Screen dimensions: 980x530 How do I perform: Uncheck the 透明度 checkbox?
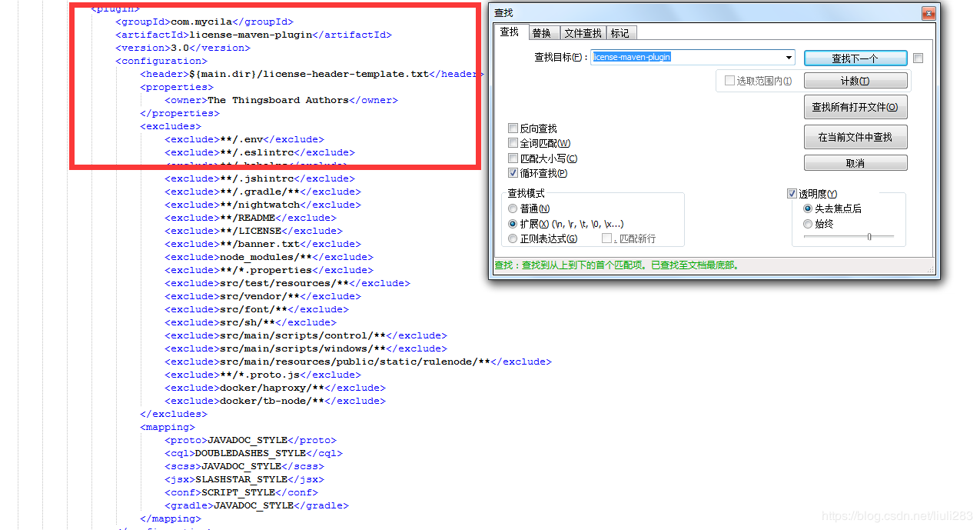(x=812, y=194)
